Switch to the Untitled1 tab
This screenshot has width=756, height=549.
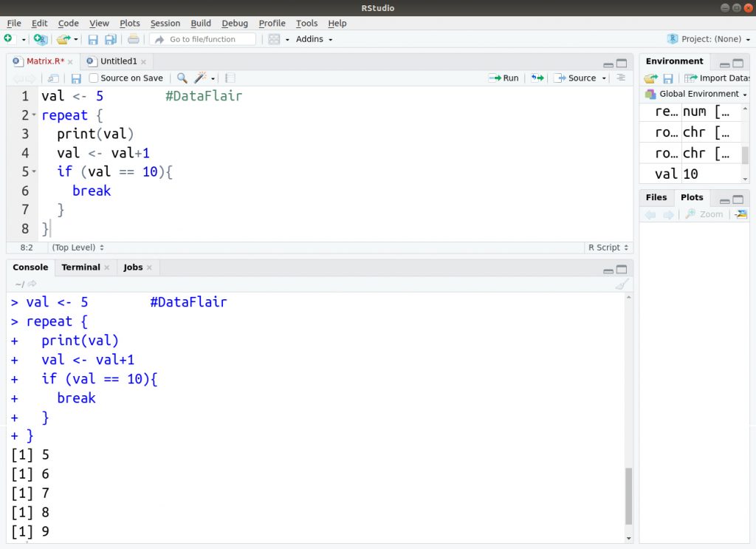point(119,61)
